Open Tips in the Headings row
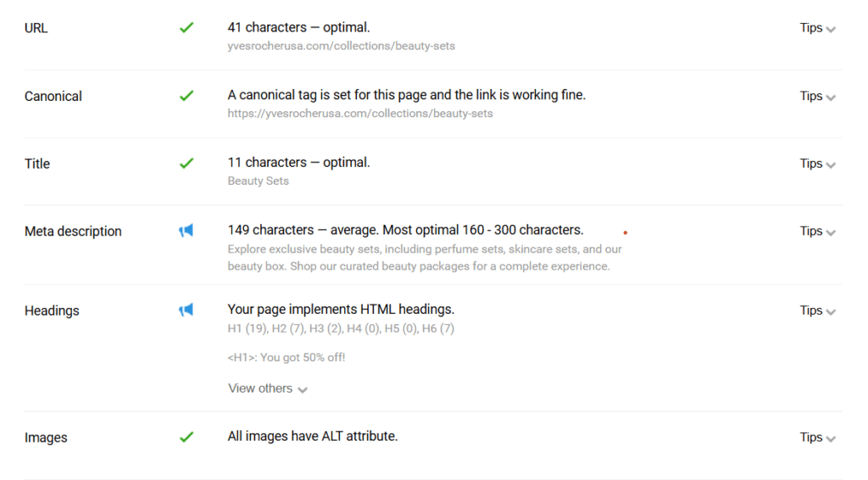 click(818, 310)
